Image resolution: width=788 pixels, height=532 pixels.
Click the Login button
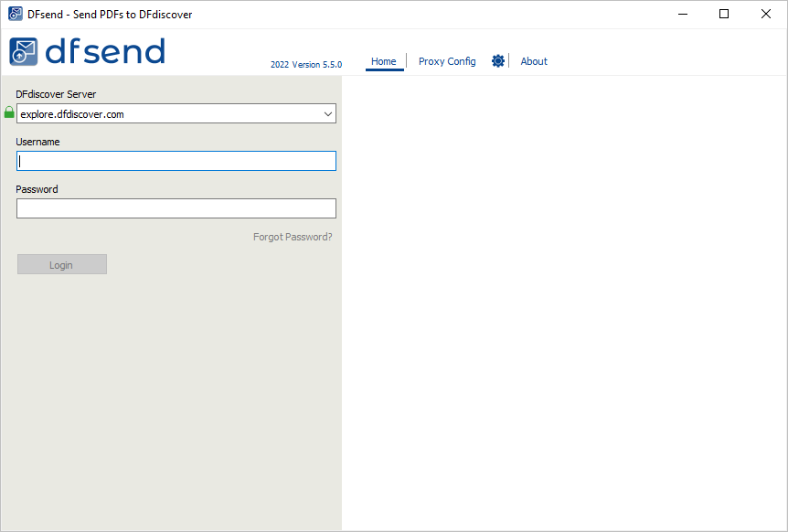click(x=62, y=264)
